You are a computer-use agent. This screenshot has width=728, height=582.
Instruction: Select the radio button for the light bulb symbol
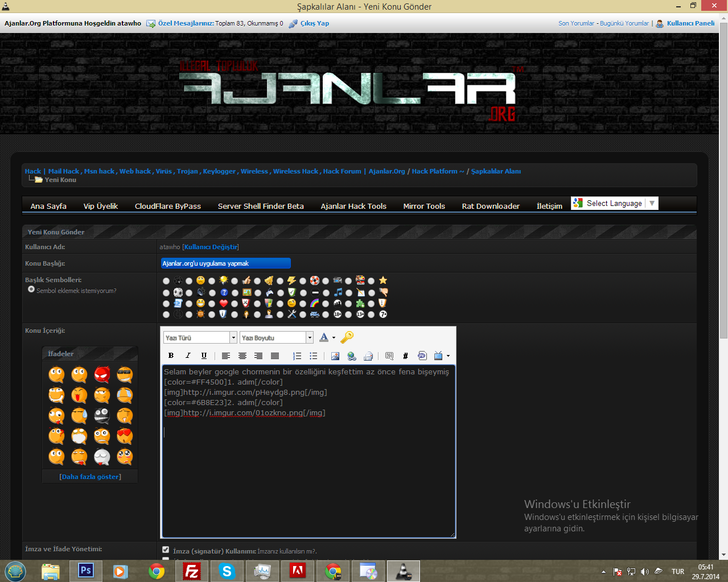(212, 280)
